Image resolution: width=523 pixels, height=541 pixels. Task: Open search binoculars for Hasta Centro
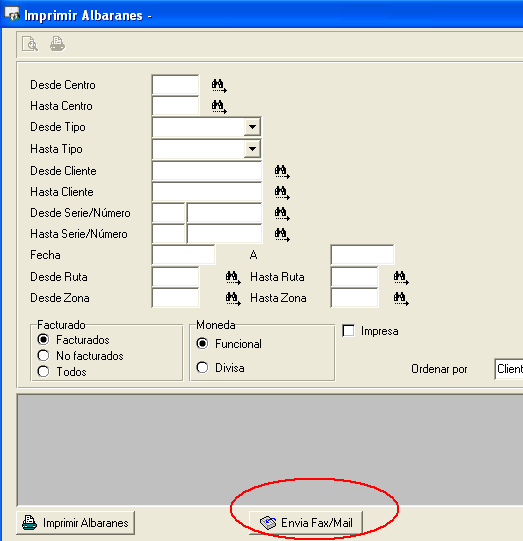[x=219, y=107]
